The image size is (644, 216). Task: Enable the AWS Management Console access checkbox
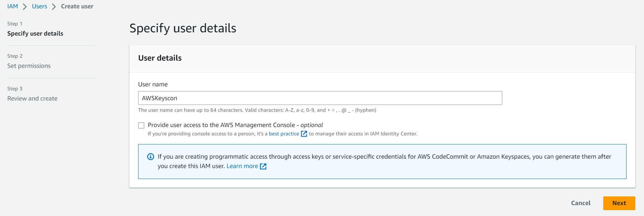(141, 125)
